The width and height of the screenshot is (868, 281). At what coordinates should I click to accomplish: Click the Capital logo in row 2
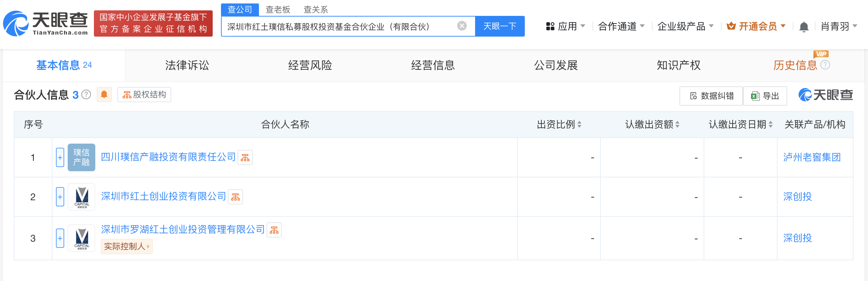point(81,197)
